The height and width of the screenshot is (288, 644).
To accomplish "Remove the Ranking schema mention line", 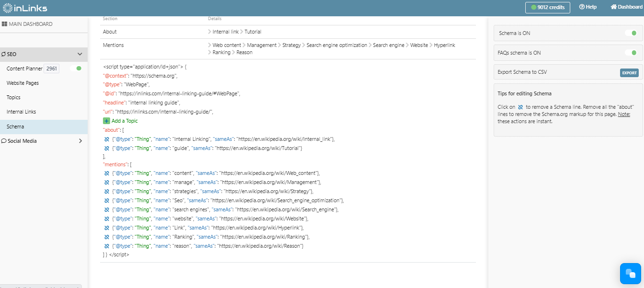I will pyautogui.click(x=107, y=237).
